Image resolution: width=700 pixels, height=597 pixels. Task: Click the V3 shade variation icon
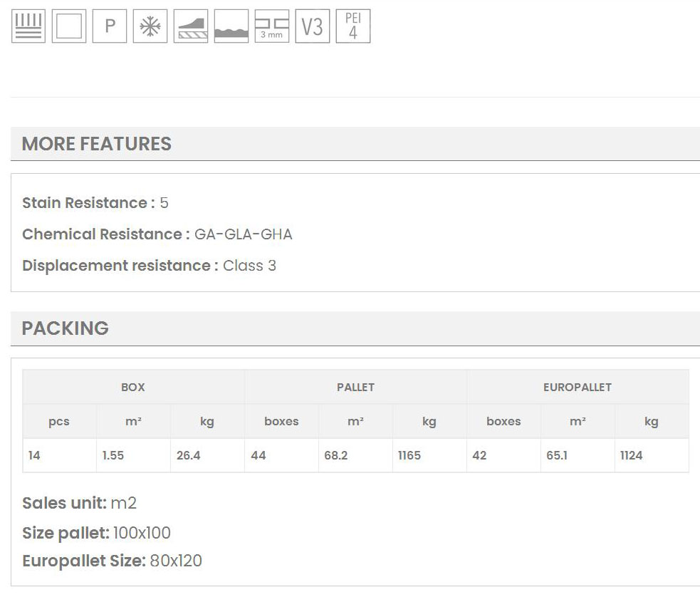(x=313, y=26)
